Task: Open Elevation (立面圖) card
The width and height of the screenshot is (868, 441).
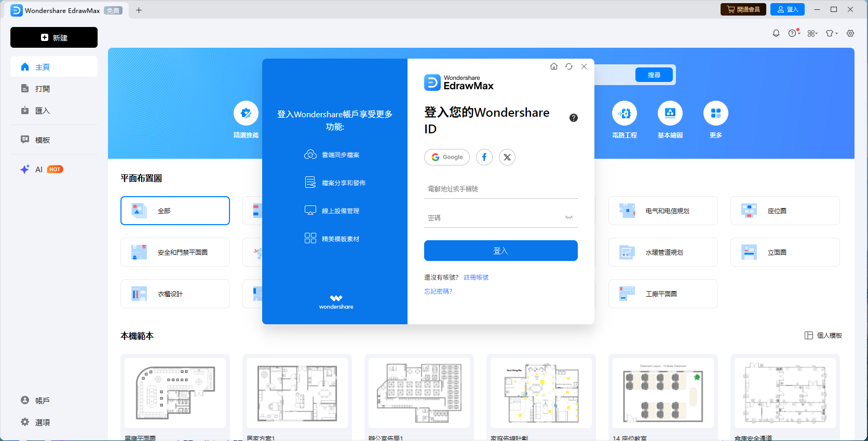Action: pyautogui.click(x=785, y=252)
